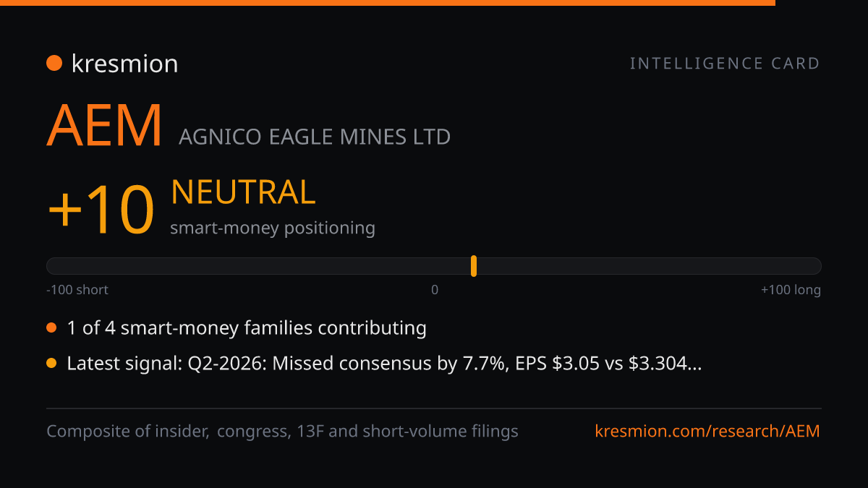Click the orange progress bar at top
This screenshot has height=488, width=868.
388,3
